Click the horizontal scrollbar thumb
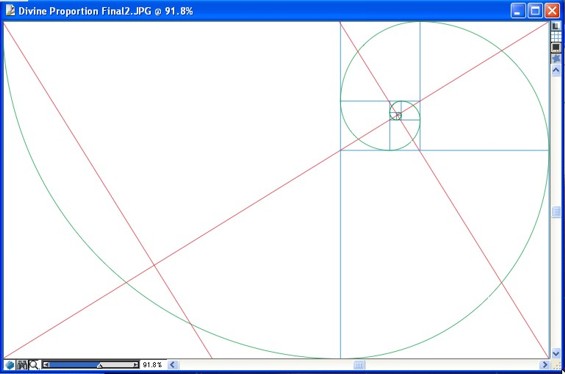Screen dimensions: 565x374 pyautogui.click(x=359, y=365)
